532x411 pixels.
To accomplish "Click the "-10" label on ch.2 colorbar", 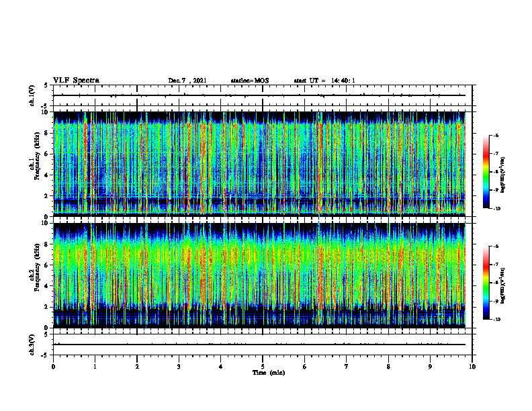I will pyautogui.click(x=497, y=320).
